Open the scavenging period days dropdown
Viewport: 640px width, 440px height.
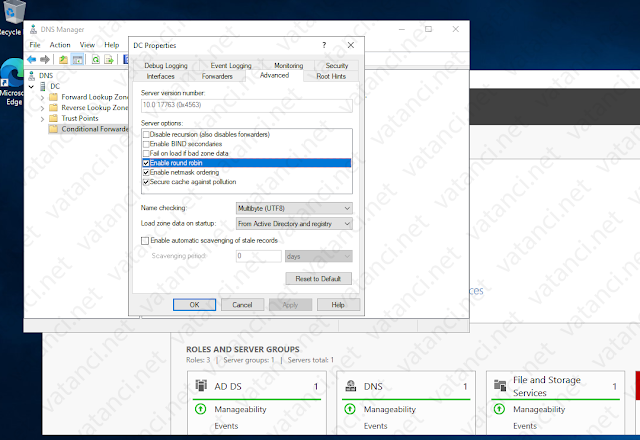point(318,256)
